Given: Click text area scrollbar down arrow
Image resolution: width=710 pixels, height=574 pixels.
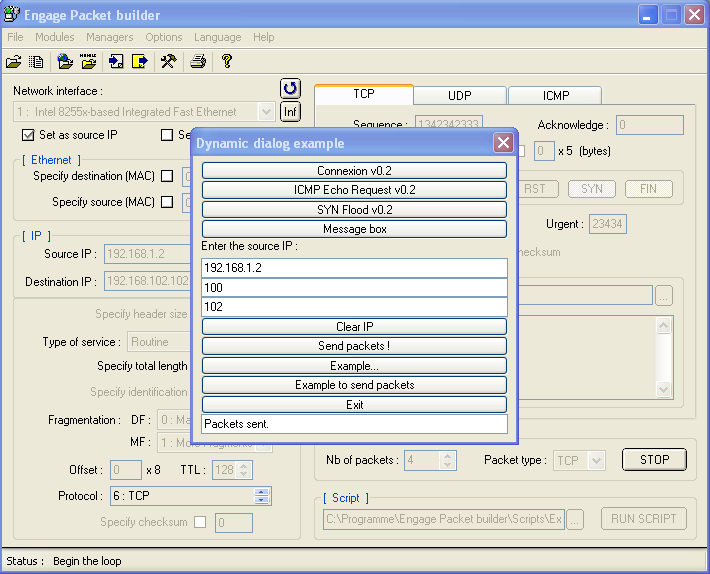Looking at the screenshot, I should [663, 389].
